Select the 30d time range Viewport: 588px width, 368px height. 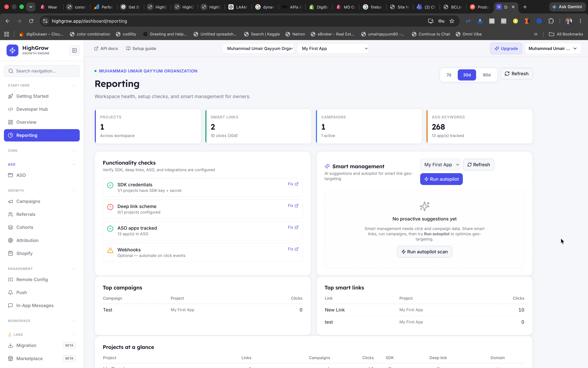click(467, 75)
